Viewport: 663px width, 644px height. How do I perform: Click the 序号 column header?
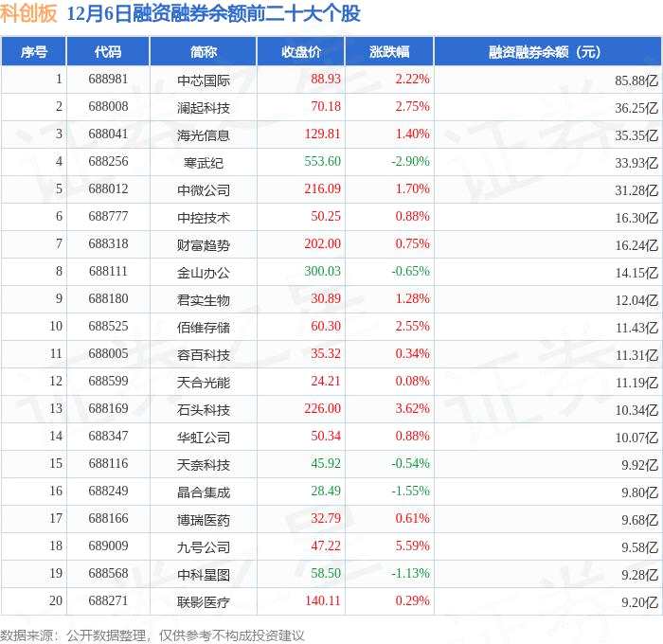[33, 51]
